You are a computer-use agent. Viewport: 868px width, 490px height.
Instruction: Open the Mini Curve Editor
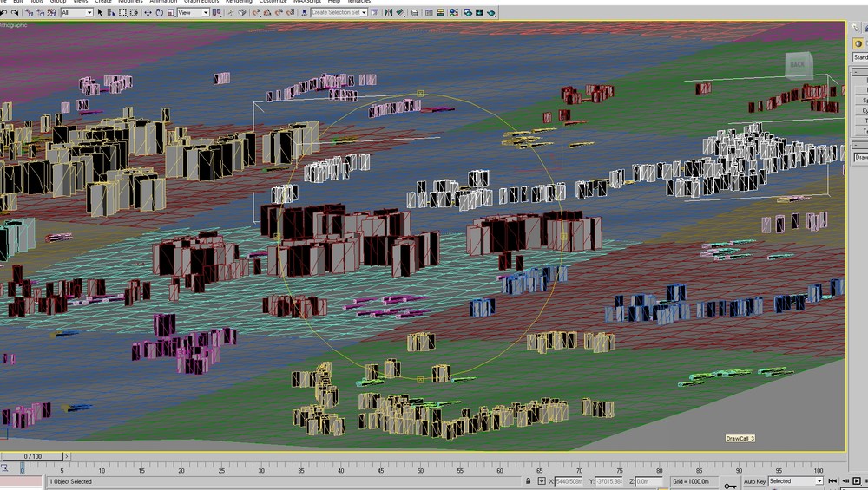pos(4,467)
